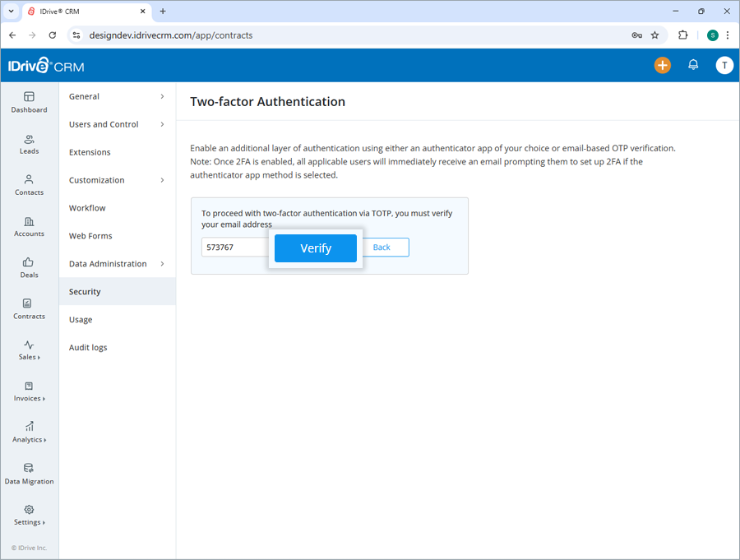Image resolution: width=740 pixels, height=560 pixels.
Task: Open the Contracts sidebar icon
Action: (29, 310)
